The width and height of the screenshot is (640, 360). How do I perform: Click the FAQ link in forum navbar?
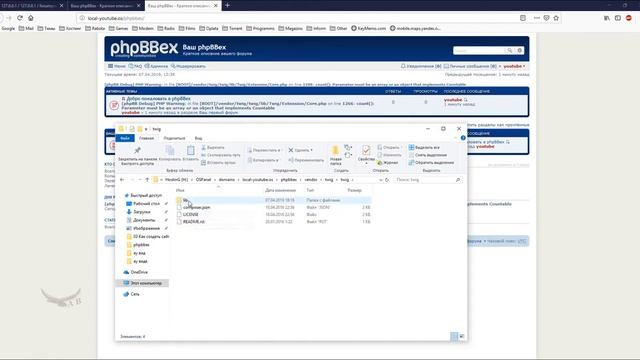point(135,66)
